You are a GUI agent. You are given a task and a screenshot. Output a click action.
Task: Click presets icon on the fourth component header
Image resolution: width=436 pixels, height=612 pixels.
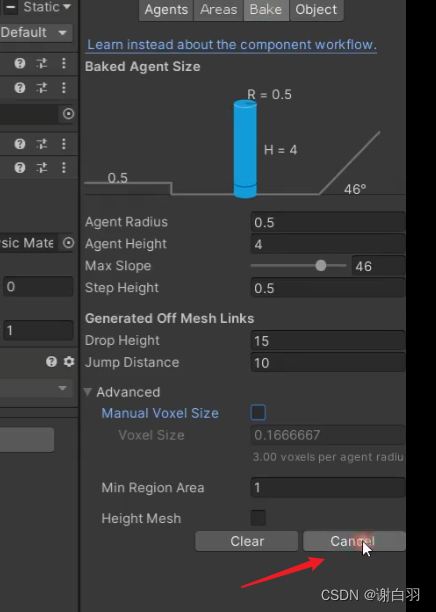coord(42,168)
